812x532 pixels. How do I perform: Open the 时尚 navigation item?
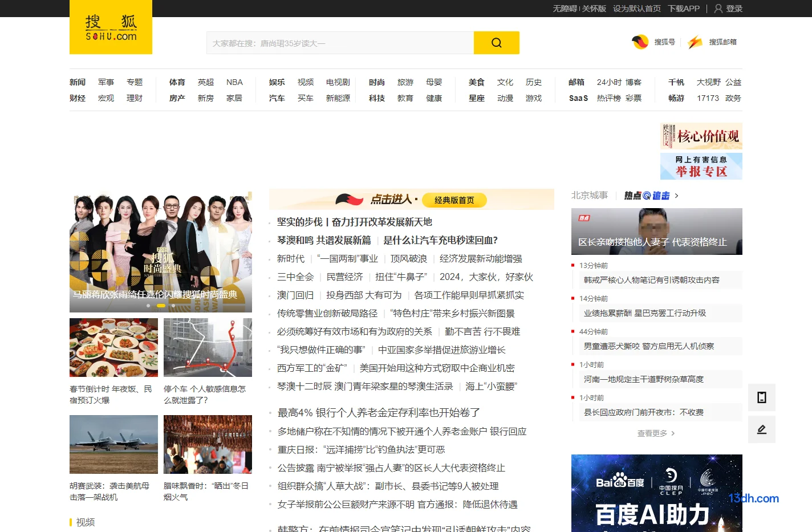[x=377, y=82]
